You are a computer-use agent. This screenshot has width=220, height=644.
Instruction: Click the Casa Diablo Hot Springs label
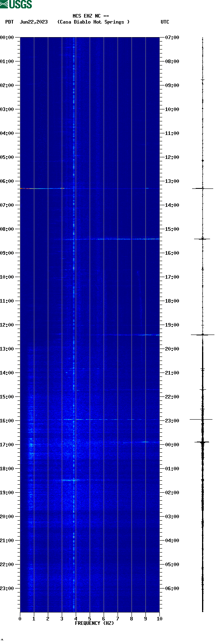tap(94, 22)
